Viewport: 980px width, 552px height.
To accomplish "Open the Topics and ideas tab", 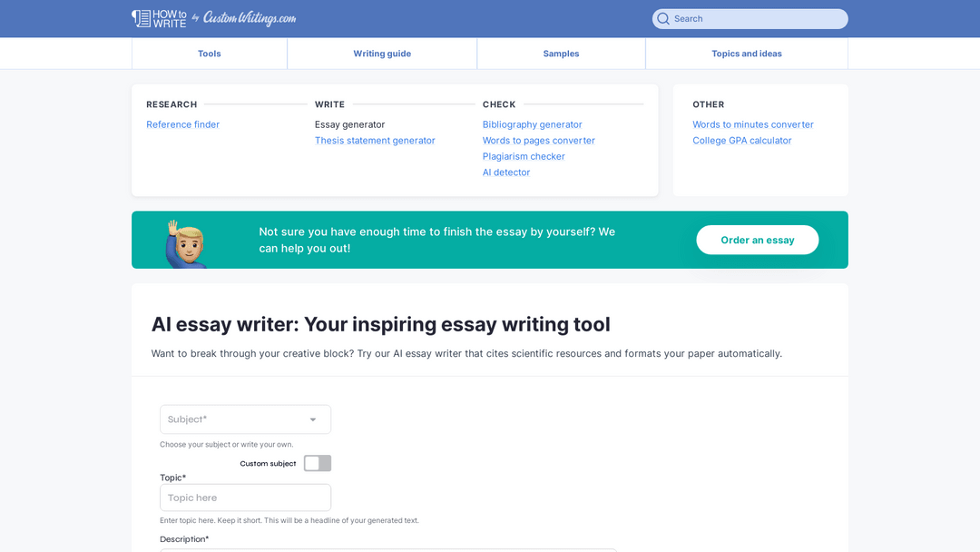I will 747,54.
